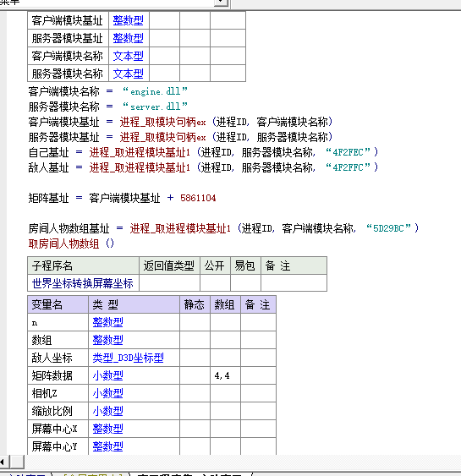Click the "engine.dll" string literal
461x476 pixels.
(x=155, y=91)
